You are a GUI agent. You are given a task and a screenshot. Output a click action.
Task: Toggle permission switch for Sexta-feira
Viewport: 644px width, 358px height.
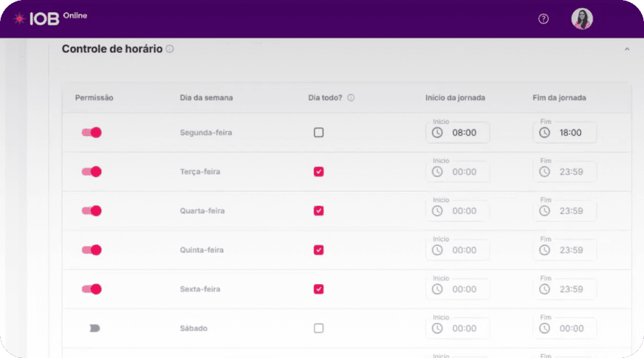click(91, 289)
